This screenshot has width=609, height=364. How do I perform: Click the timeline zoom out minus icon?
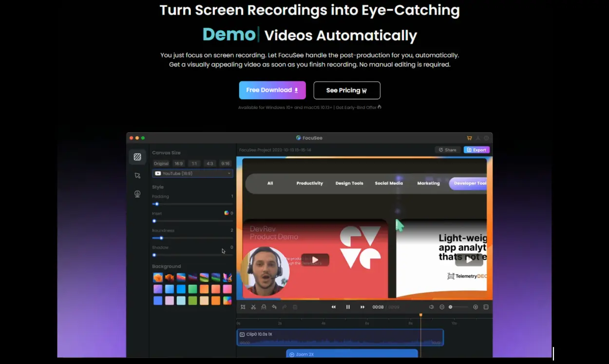pyautogui.click(x=442, y=307)
